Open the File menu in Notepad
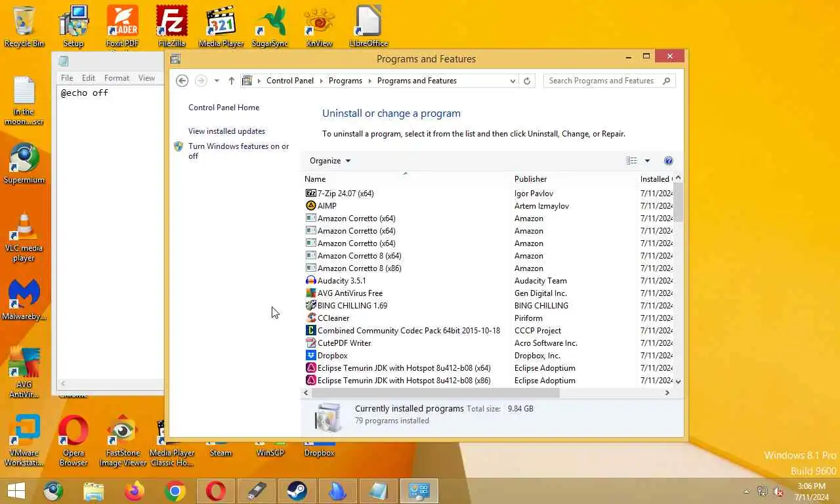This screenshot has width=840, height=504. 67,78
